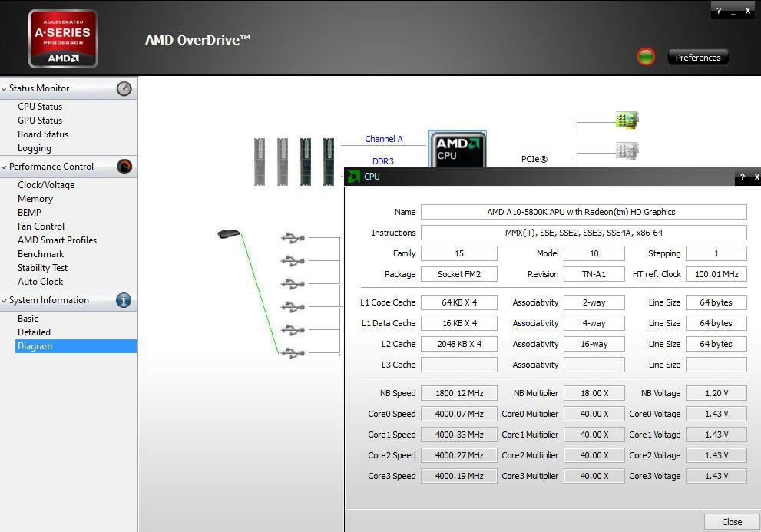Click the System Information info icon
This screenshot has width=761, height=532.
click(124, 300)
